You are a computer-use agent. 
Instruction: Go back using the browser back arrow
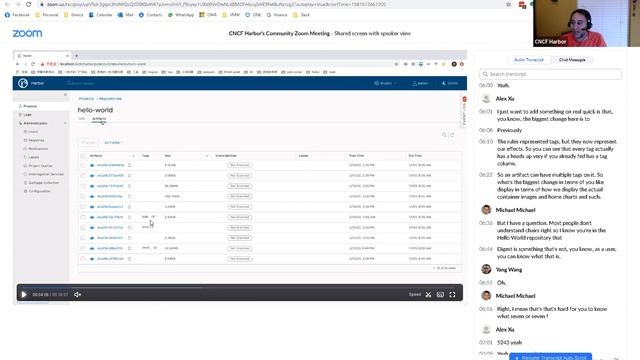(x=7, y=4)
